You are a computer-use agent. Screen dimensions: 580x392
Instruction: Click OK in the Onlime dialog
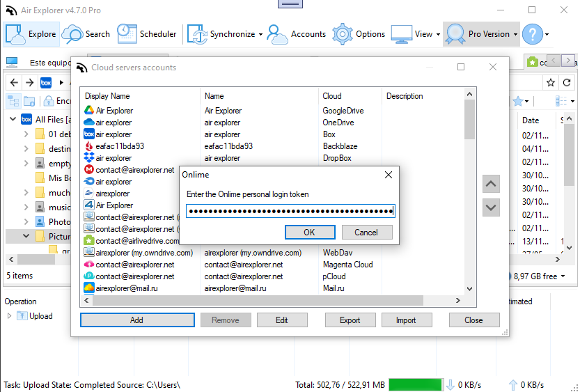coord(310,233)
